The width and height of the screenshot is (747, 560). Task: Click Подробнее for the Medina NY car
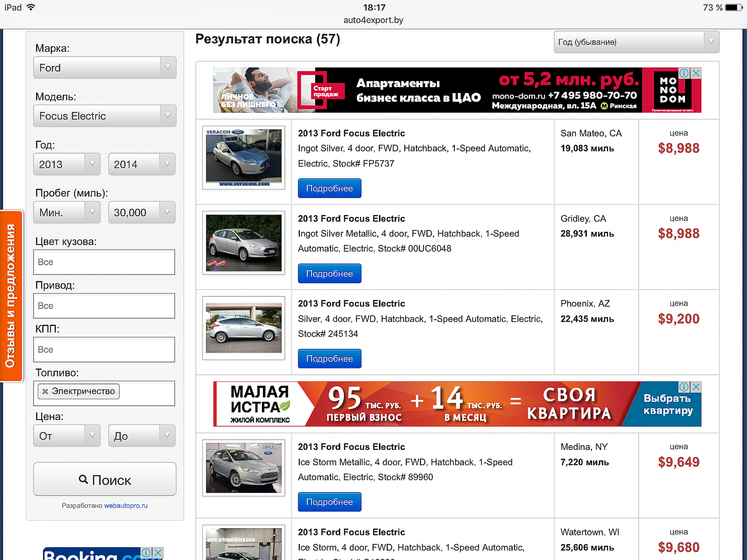329,502
